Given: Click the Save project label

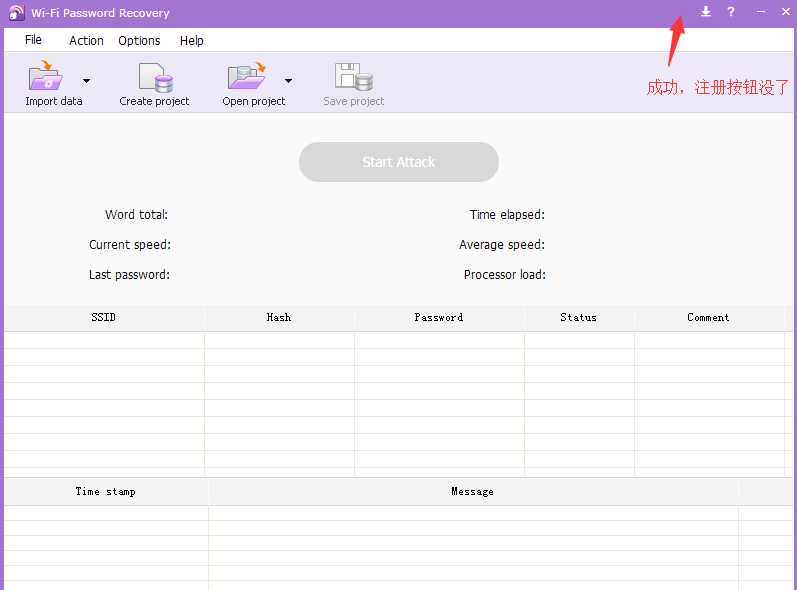Looking at the screenshot, I should click(354, 101).
